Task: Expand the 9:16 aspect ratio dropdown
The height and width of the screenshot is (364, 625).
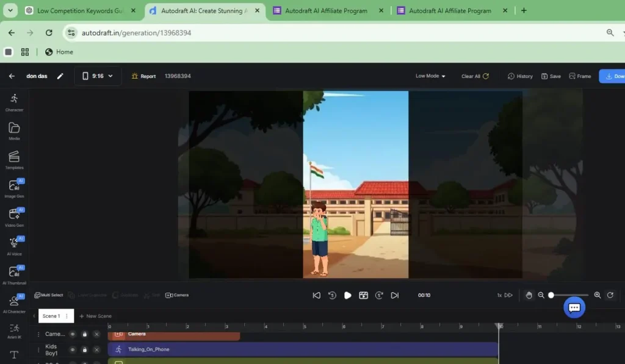Action: pyautogui.click(x=98, y=76)
